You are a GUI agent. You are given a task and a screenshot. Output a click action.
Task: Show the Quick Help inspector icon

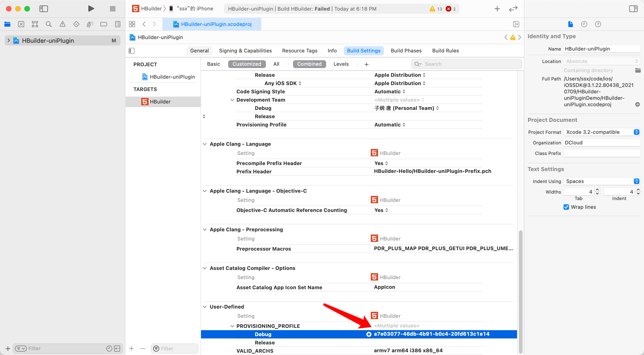[x=598, y=24]
